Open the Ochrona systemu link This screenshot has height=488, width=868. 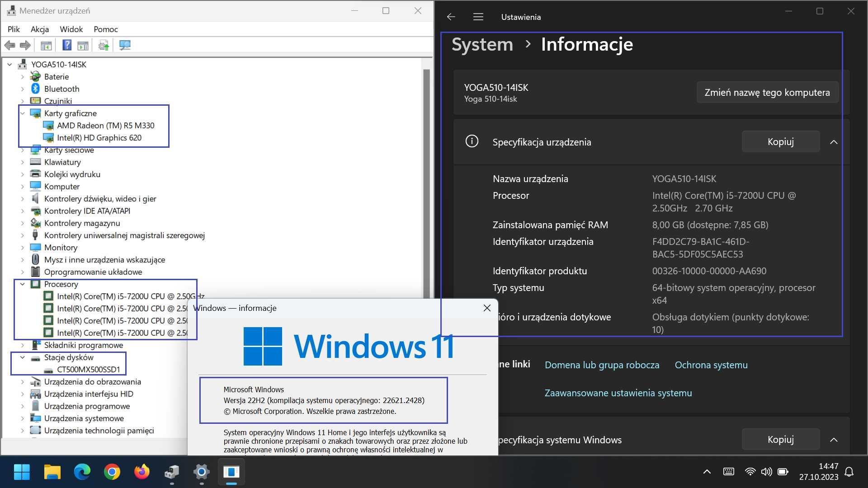pyautogui.click(x=711, y=365)
